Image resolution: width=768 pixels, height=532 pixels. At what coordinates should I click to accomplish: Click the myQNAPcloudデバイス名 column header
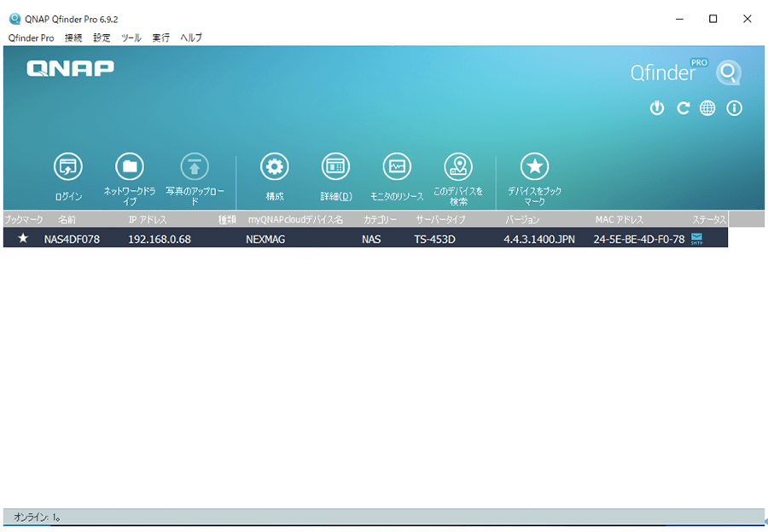295,220
